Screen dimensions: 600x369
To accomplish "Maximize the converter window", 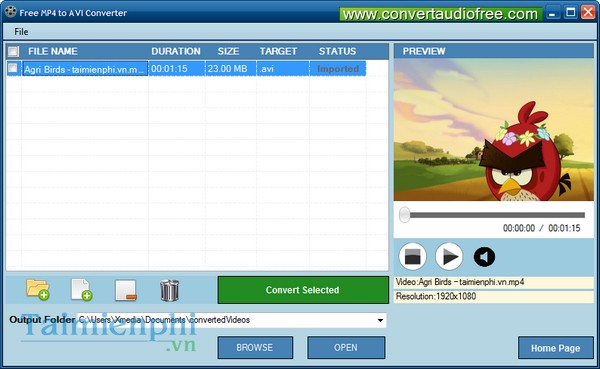I will point(570,13).
